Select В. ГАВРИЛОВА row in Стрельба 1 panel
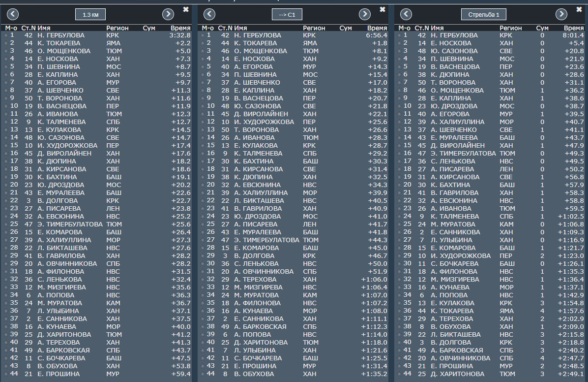 click(x=491, y=192)
